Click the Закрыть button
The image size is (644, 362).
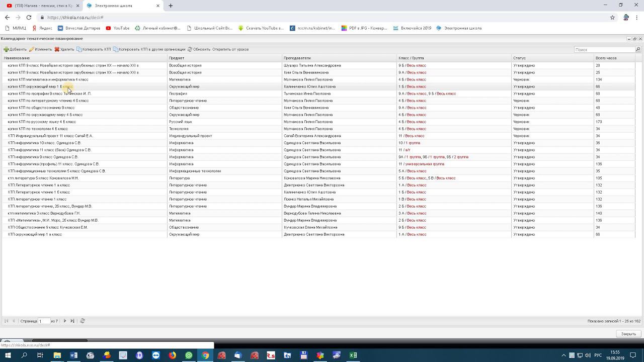(628, 334)
